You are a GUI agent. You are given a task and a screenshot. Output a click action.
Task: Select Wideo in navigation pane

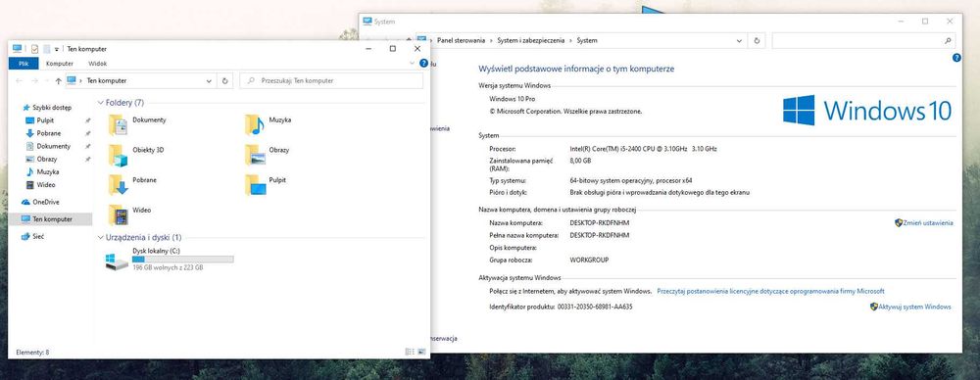[x=46, y=185]
